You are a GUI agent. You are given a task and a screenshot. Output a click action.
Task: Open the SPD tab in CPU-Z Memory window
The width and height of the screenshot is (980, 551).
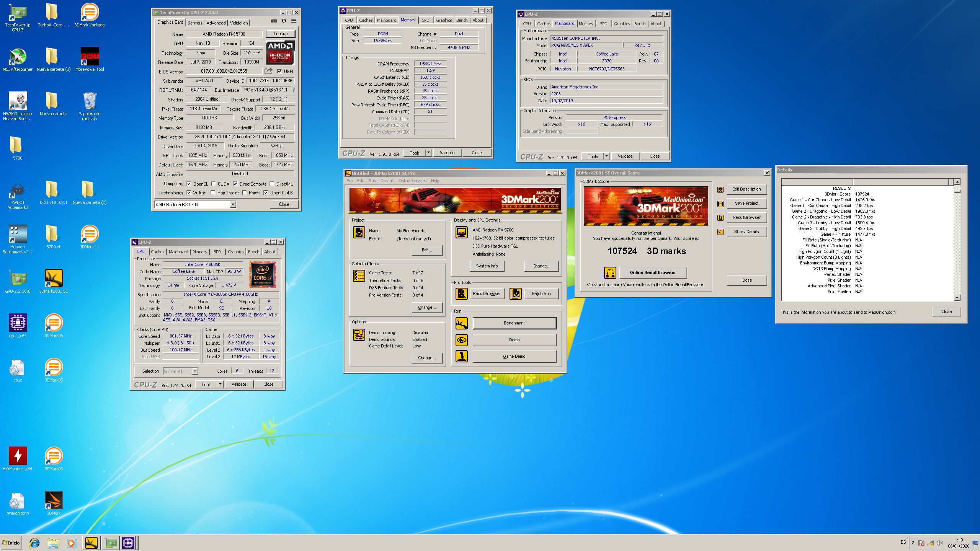pyautogui.click(x=425, y=20)
